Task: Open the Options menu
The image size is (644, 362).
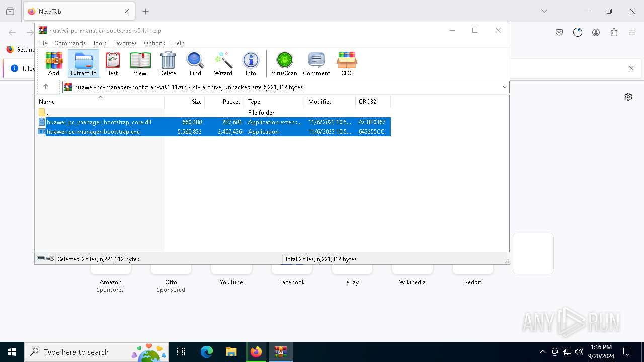Action: 154,43
